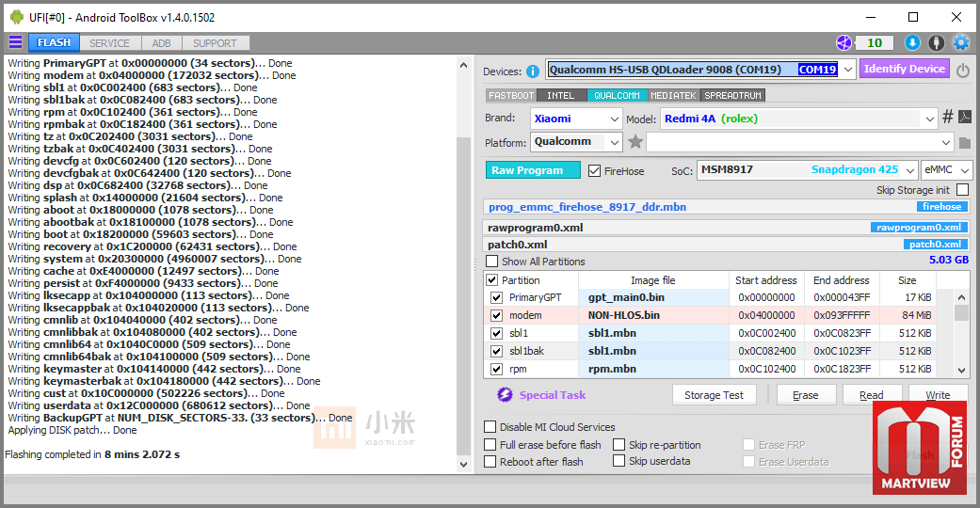Open settings via the blue gear icon

960,42
